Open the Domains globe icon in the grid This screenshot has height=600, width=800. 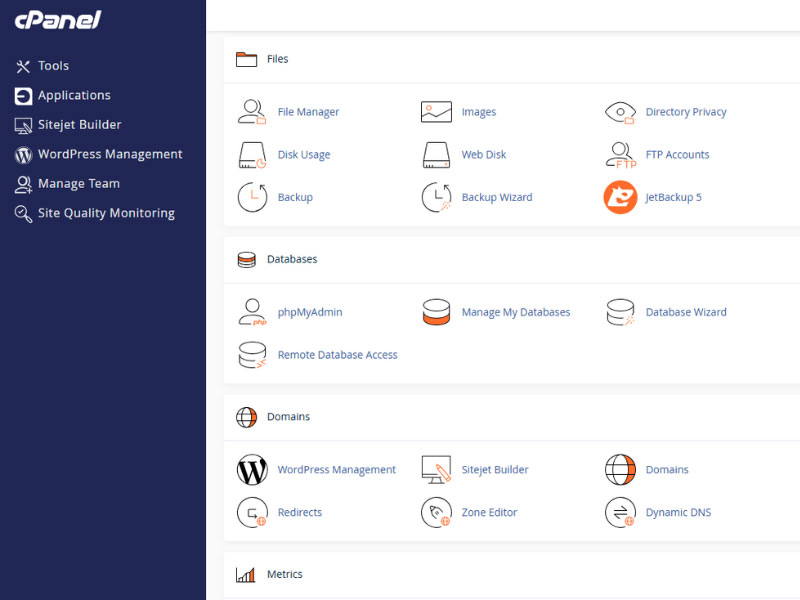[x=620, y=469]
